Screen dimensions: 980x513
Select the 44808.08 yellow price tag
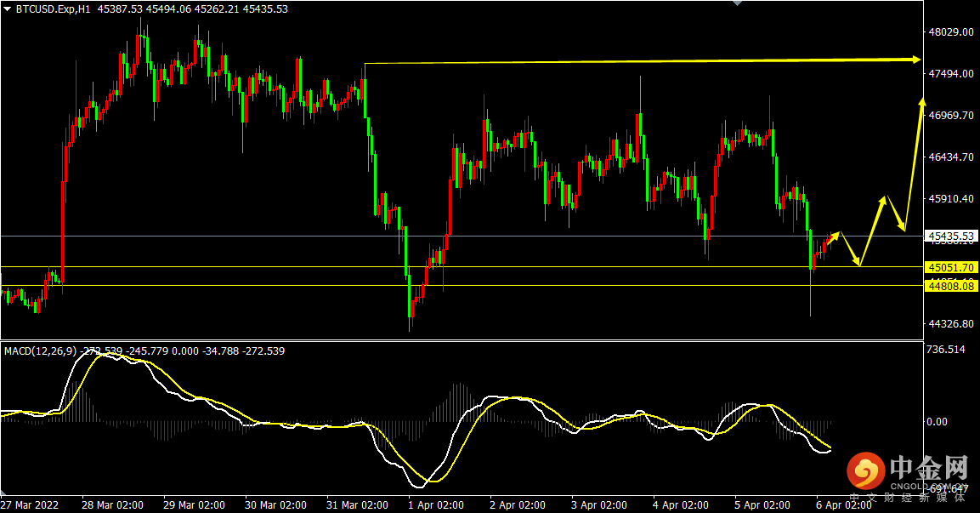coord(951,286)
